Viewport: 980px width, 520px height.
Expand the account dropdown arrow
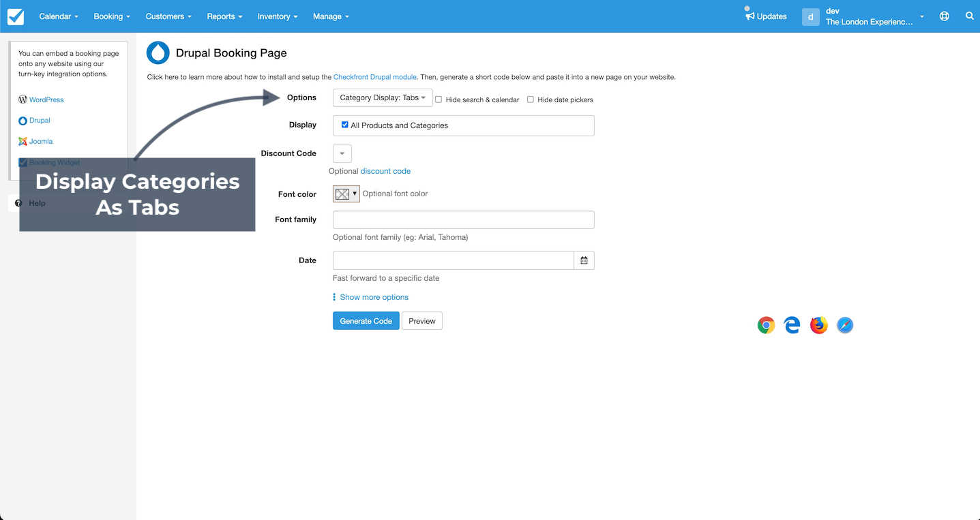coord(922,17)
